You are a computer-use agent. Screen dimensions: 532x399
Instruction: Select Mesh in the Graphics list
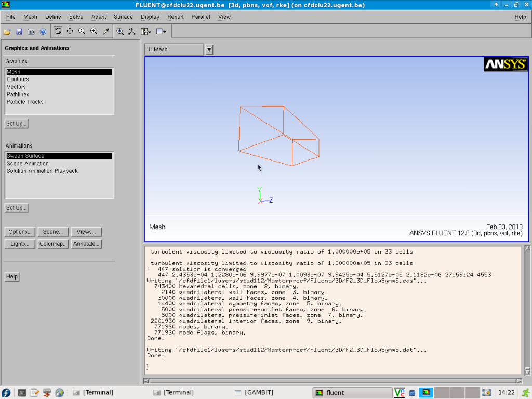click(59, 72)
